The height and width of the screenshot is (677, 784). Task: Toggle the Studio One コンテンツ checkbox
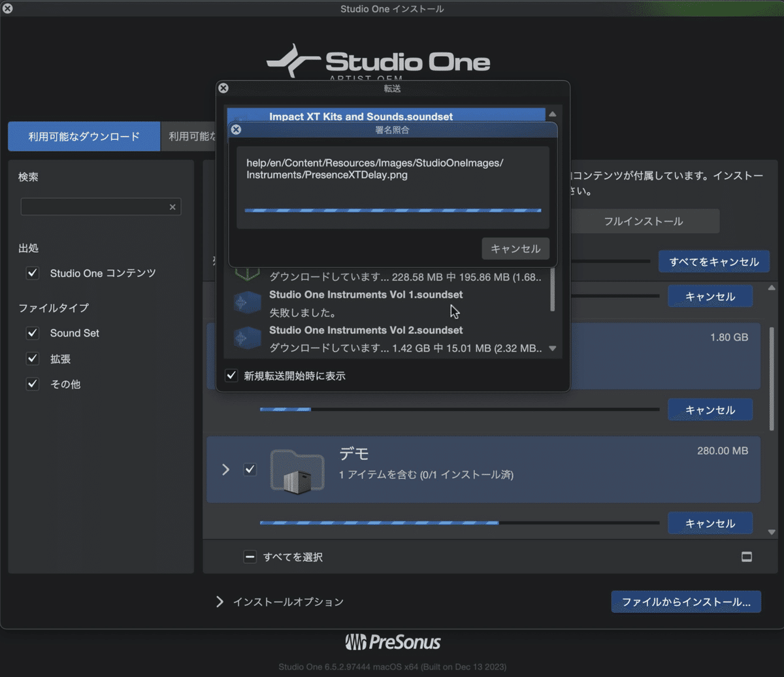33,273
